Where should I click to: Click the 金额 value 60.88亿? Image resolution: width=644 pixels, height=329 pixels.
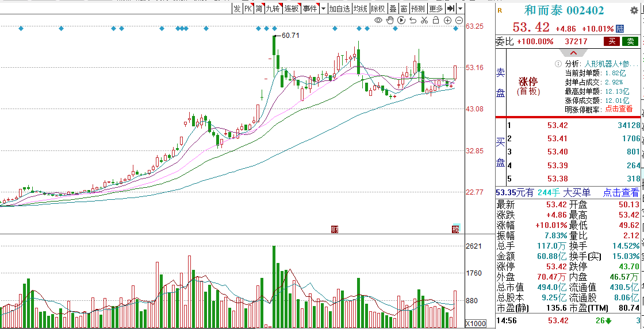[553, 257]
